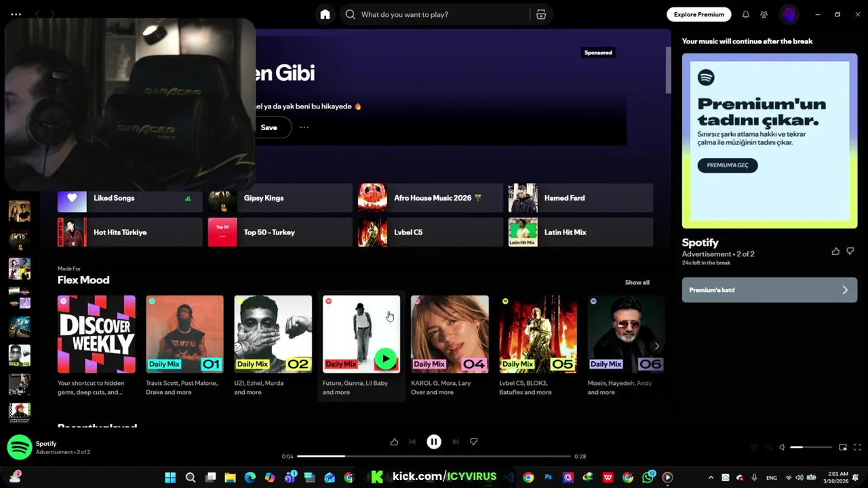The height and width of the screenshot is (488, 868).
Task: Open first playlist thumbnail in left sidebar
Action: (19, 211)
